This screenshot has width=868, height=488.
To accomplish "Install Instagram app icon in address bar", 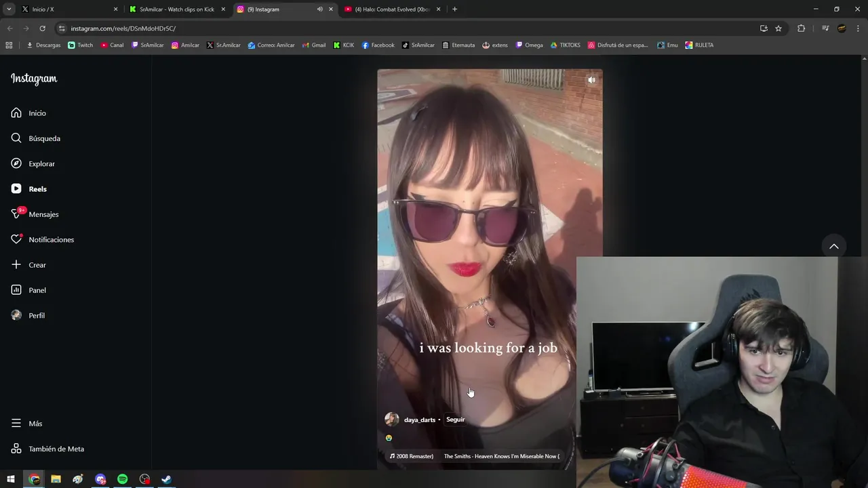I will click(x=764, y=28).
